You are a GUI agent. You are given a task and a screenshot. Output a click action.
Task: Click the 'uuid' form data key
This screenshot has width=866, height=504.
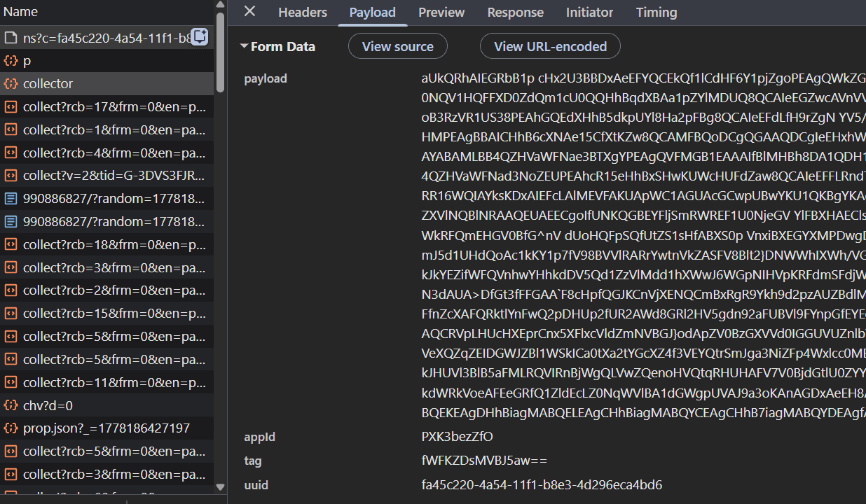[x=256, y=484]
